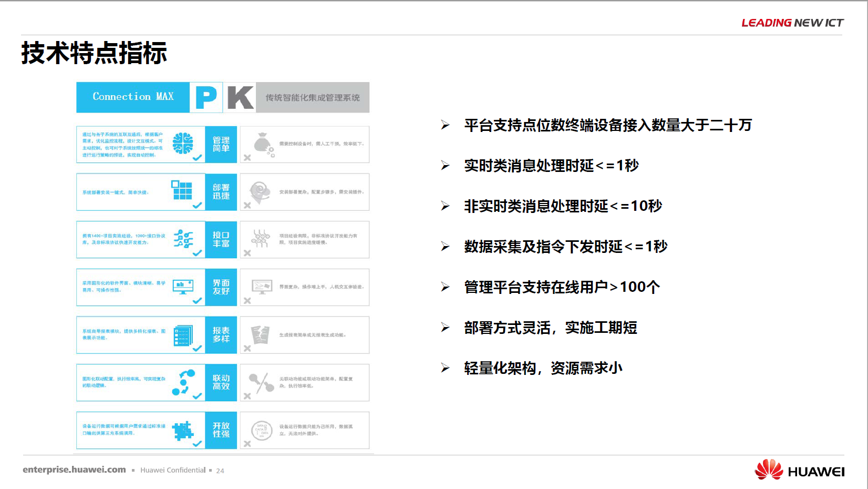The image size is (868, 489).
Task: Click the enterprise.huawei.com footer link
Action: coord(74,470)
